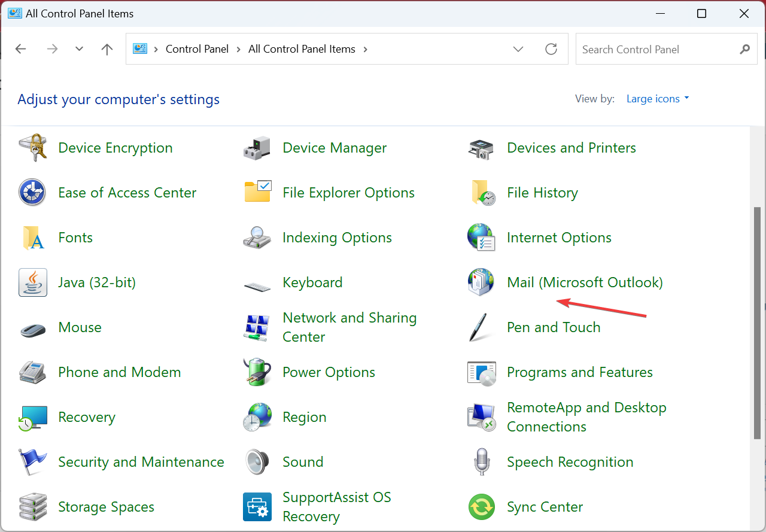Open the Mail (Microsoft Outlook) link
Viewport: 766px width, 532px height.
585,282
